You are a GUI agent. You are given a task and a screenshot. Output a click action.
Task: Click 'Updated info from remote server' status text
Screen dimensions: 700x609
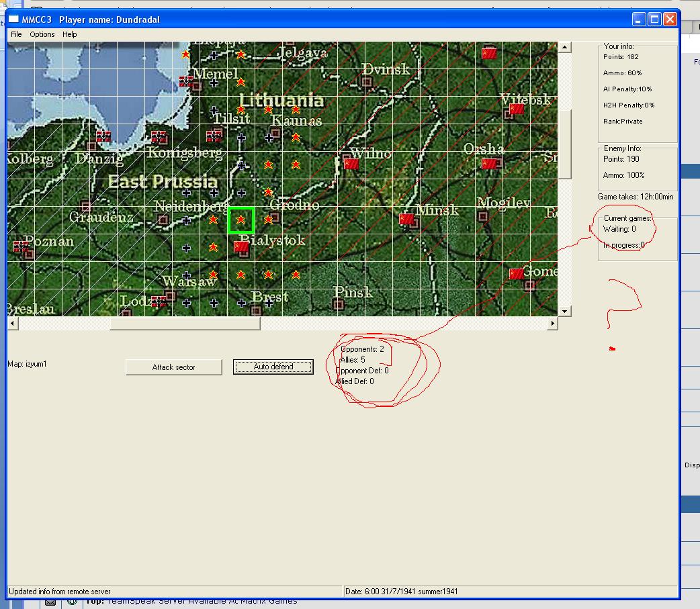tap(60, 591)
